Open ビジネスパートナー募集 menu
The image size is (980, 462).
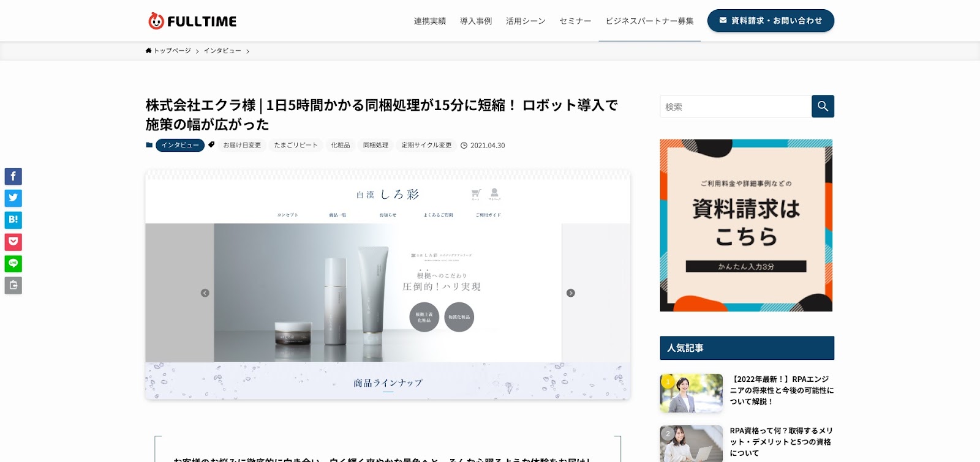(x=649, y=21)
